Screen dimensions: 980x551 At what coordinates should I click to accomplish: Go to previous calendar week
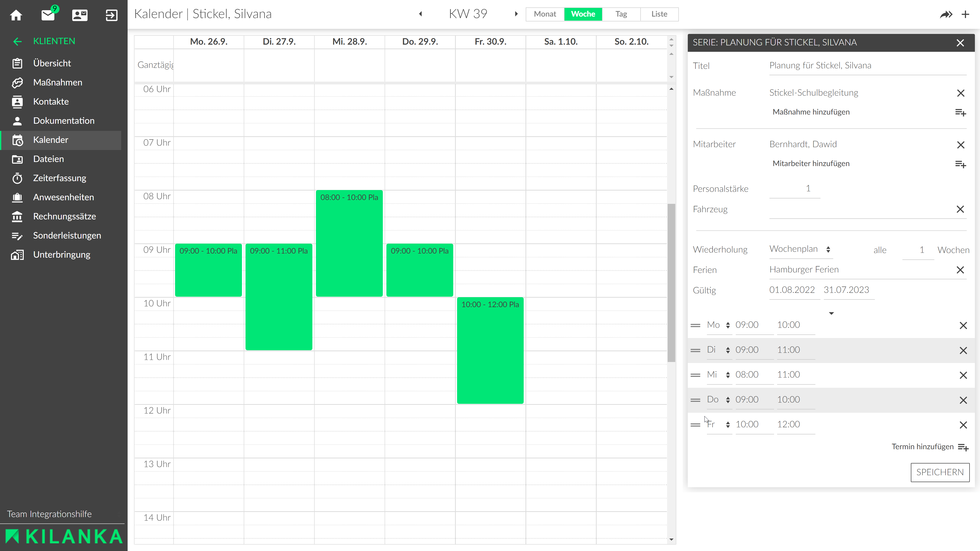click(420, 14)
